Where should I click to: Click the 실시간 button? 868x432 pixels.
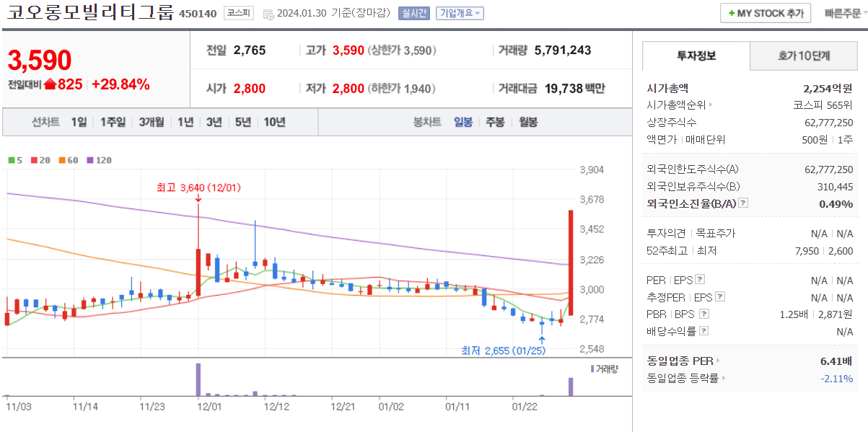(414, 14)
